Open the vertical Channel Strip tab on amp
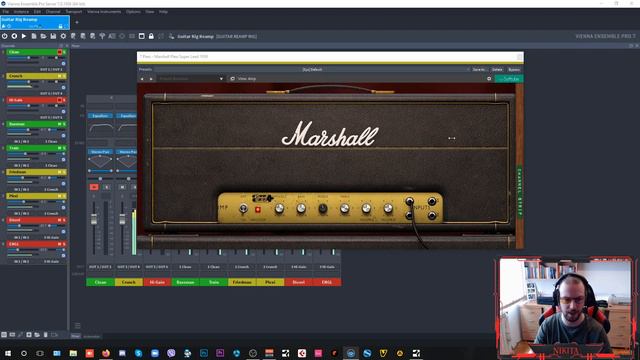640x360 pixels. pos(520,191)
